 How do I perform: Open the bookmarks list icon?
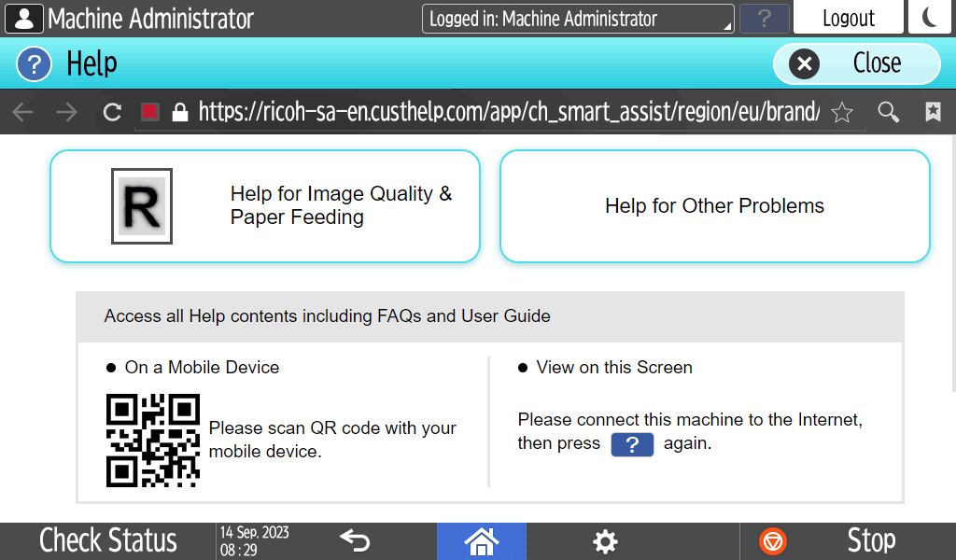933,113
